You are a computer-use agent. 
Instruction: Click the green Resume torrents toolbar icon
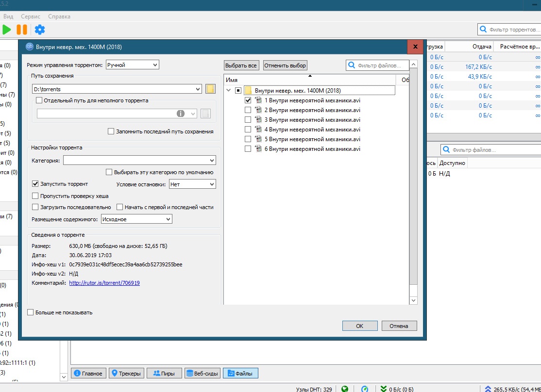point(6,30)
